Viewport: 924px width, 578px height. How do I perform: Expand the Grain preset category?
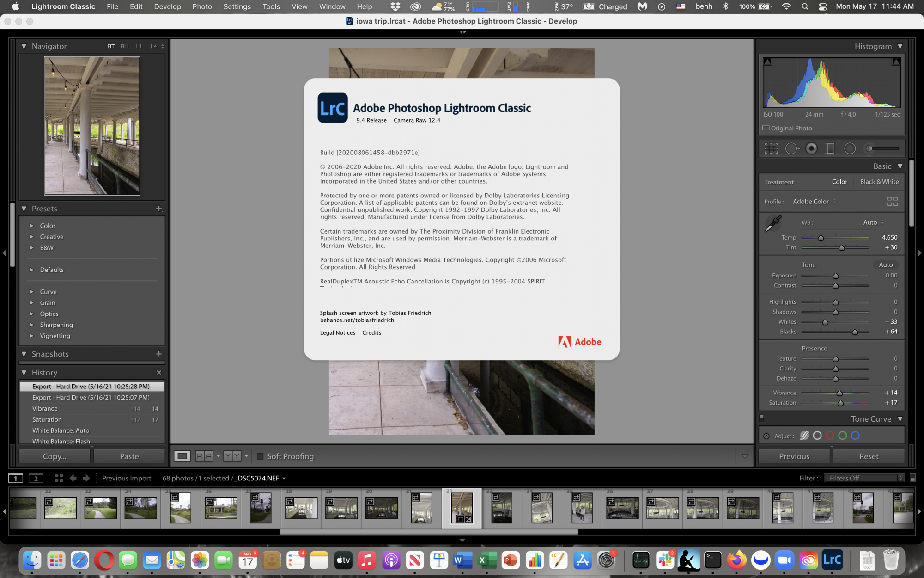tap(30, 302)
